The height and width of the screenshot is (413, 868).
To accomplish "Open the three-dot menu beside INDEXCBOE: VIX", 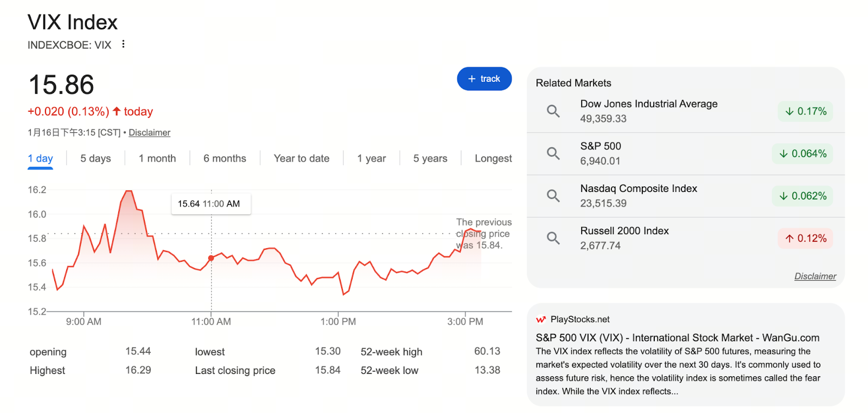I will pyautogui.click(x=123, y=44).
